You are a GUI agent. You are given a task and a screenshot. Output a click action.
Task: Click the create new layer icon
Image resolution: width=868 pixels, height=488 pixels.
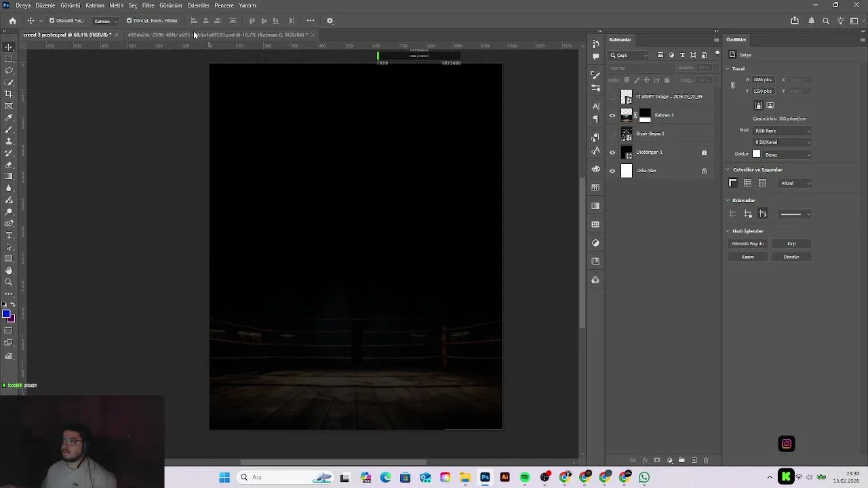point(694,461)
